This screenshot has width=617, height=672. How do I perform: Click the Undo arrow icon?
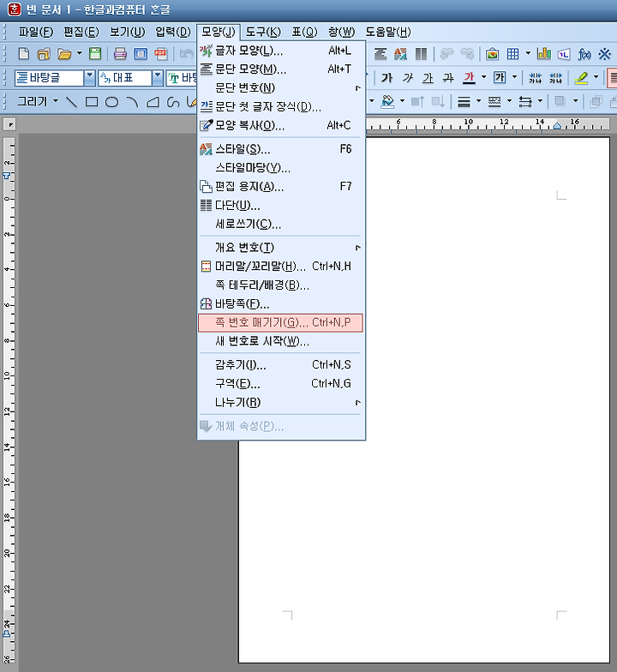coord(187,54)
